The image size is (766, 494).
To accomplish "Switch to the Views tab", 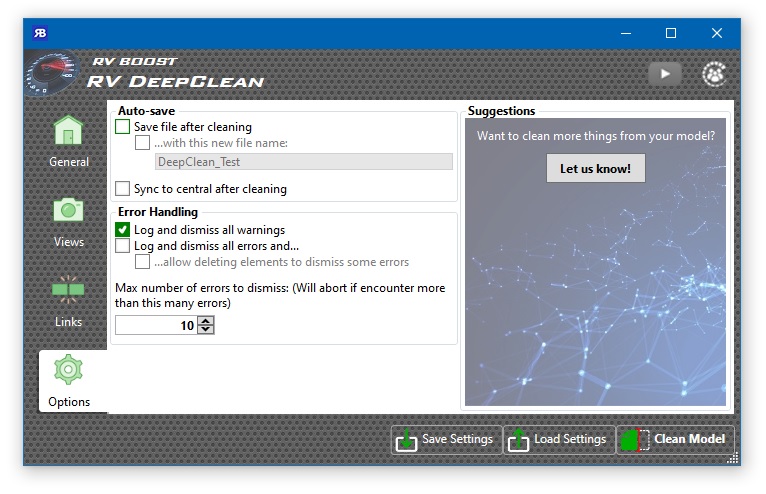I will (69, 221).
